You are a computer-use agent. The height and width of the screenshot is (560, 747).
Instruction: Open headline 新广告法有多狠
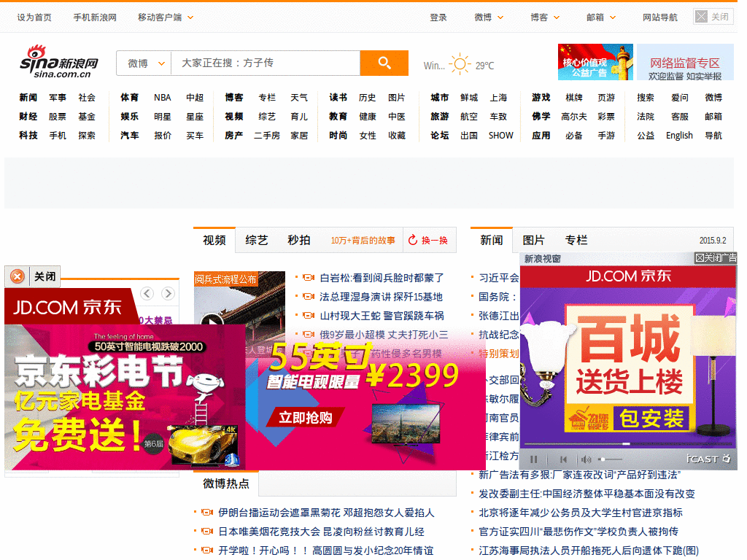point(579,475)
